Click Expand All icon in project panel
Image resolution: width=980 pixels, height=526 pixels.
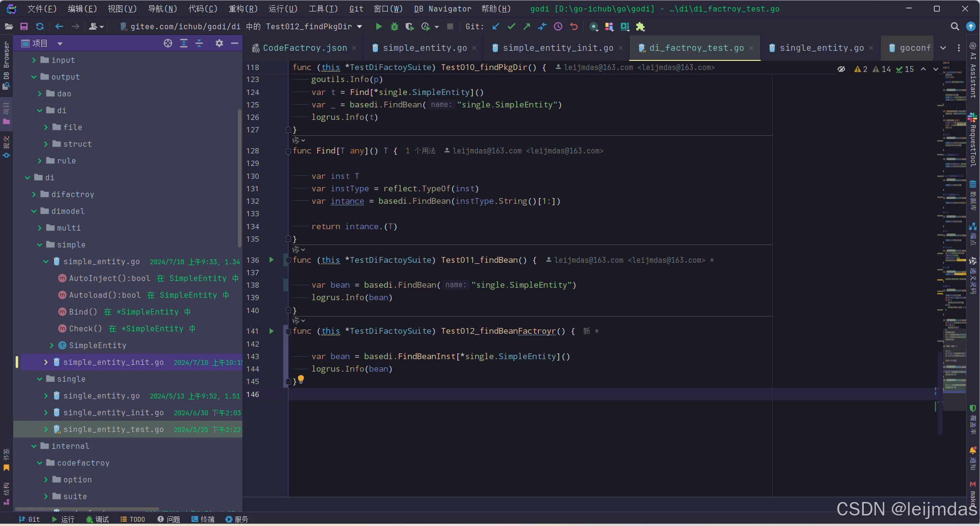point(184,44)
